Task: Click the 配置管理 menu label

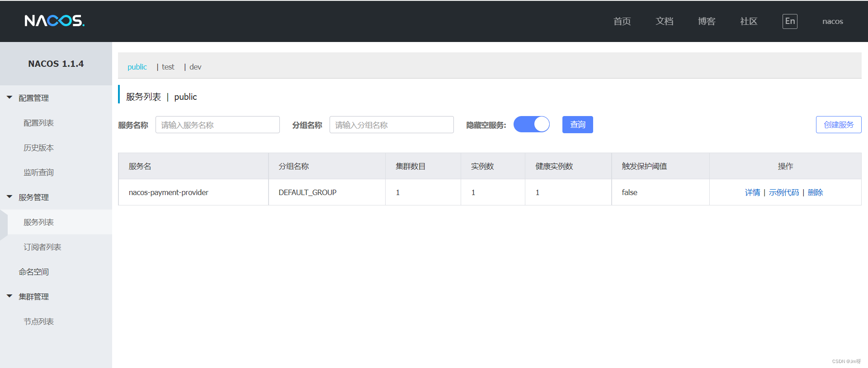Action: pos(33,98)
